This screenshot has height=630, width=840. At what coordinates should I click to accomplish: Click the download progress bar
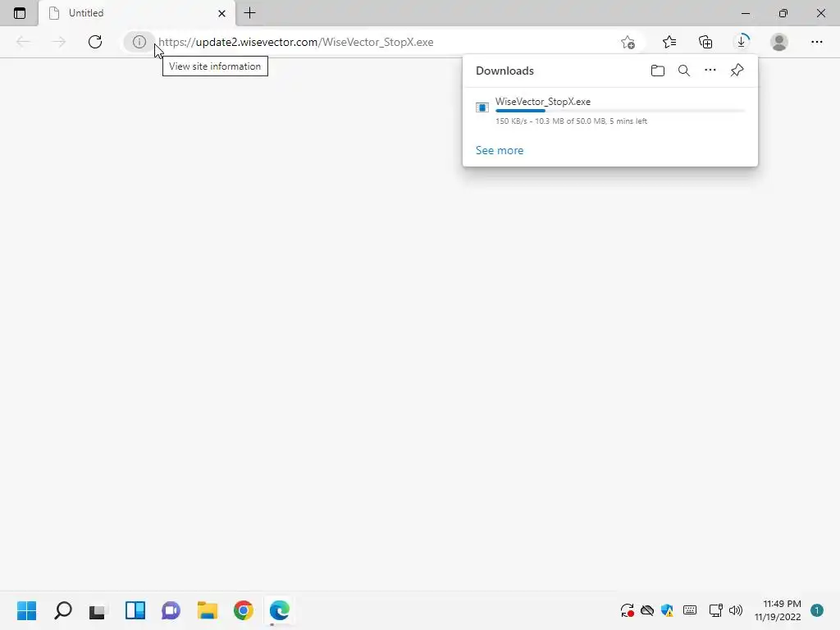[x=620, y=111]
